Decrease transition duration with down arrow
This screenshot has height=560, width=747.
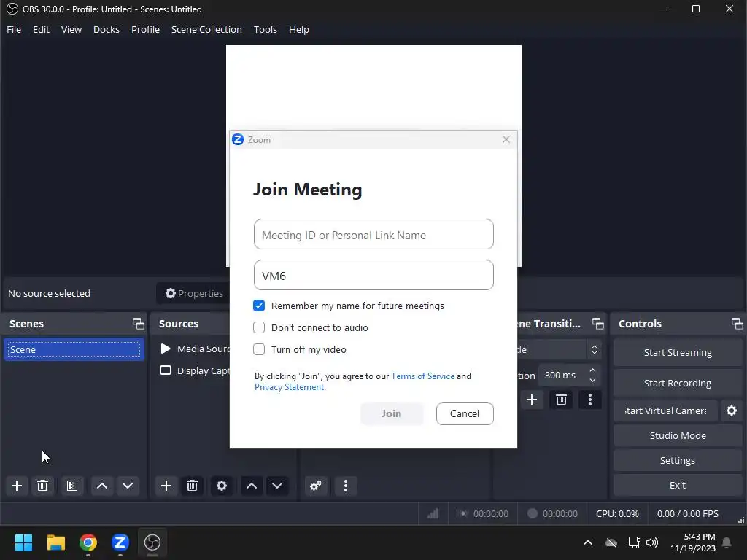[592, 380]
